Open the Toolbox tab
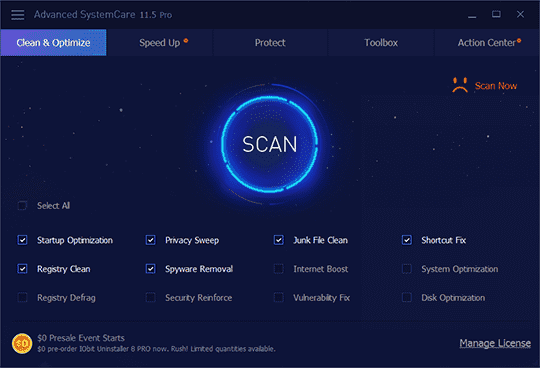This screenshot has height=368, width=540. tap(381, 43)
